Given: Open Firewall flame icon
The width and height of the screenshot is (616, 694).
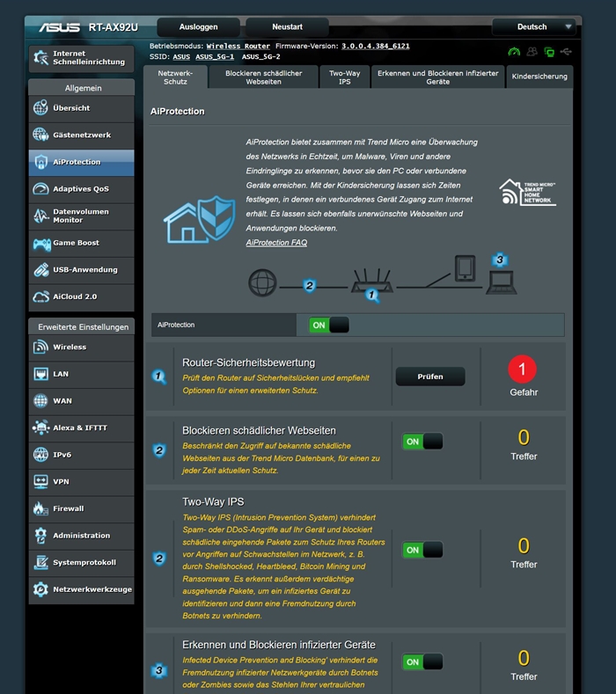Looking at the screenshot, I should coord(40,508).
